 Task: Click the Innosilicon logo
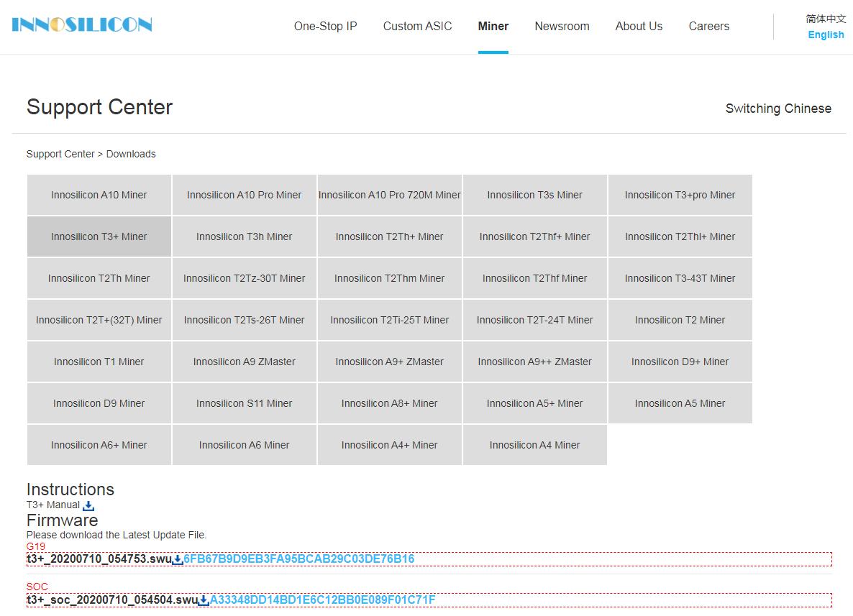pyautogui.click(x=82, y=25)
